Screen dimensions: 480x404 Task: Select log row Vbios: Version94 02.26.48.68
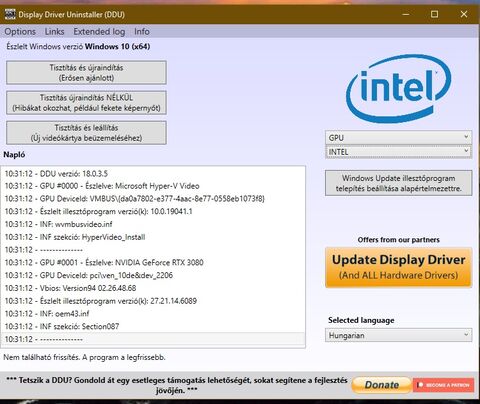click(153, 288)
